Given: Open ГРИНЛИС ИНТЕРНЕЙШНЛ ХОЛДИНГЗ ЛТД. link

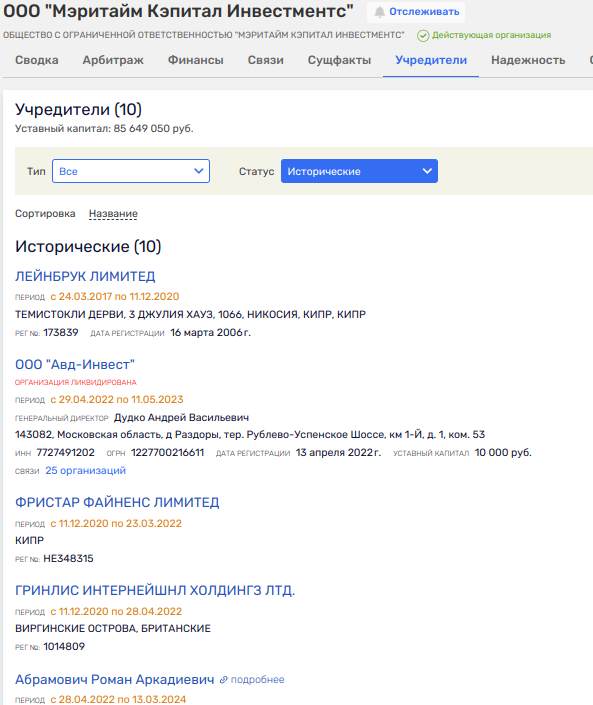Looking at the screenshot, I should point(155,590).
